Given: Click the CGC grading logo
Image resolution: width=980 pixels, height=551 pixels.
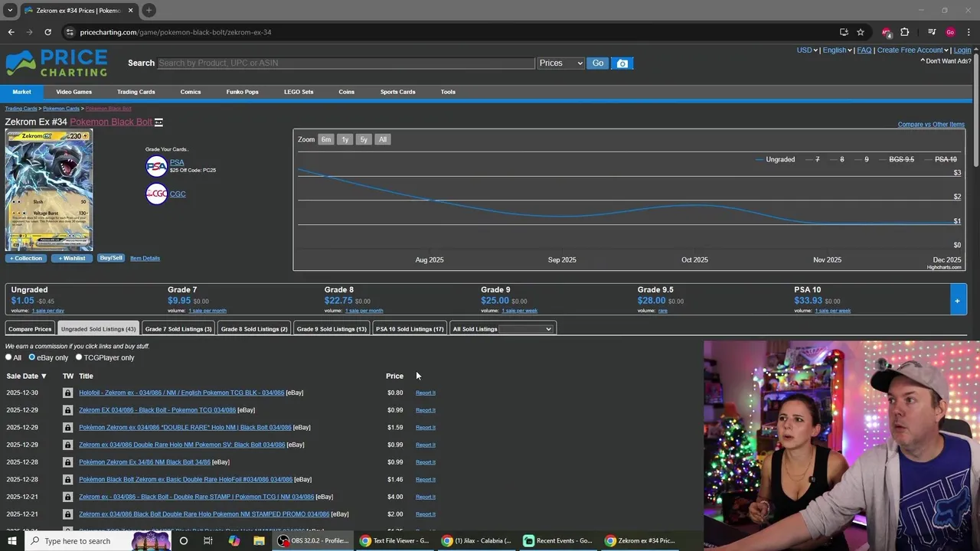Looking at the screenshot, I should click(x=156, y=194).
